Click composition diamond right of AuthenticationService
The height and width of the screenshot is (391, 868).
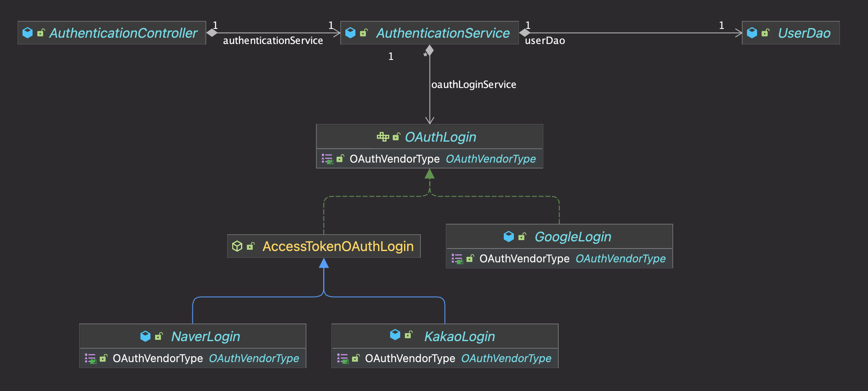tap(525, 33)
